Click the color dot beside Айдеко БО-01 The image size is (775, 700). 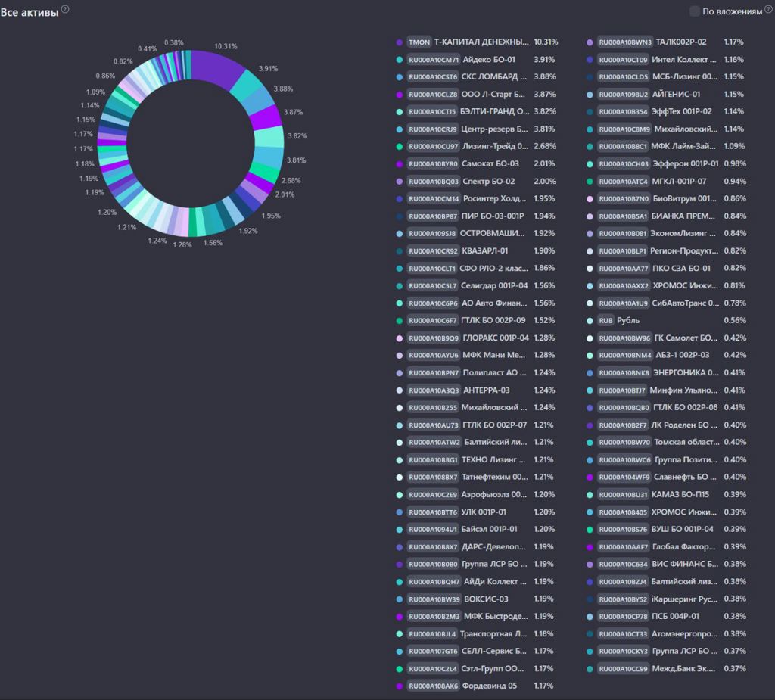click(399, 60)
